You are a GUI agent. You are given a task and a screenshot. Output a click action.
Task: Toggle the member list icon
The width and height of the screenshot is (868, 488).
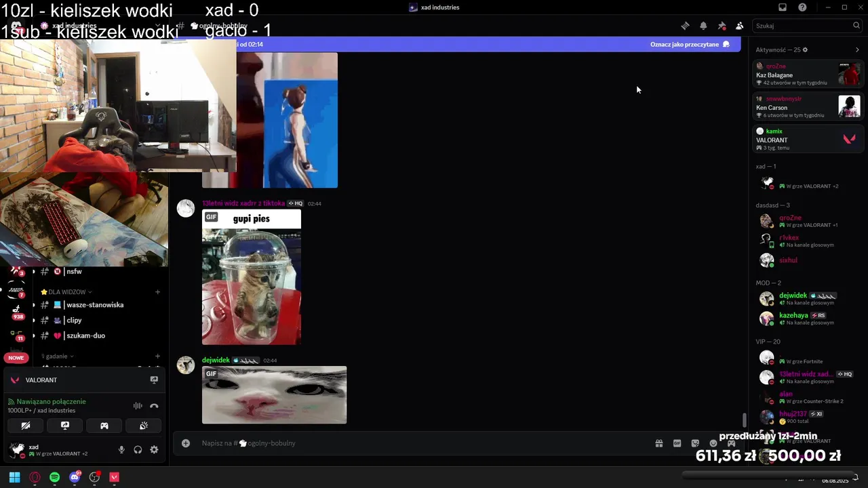tap(740, 26)
